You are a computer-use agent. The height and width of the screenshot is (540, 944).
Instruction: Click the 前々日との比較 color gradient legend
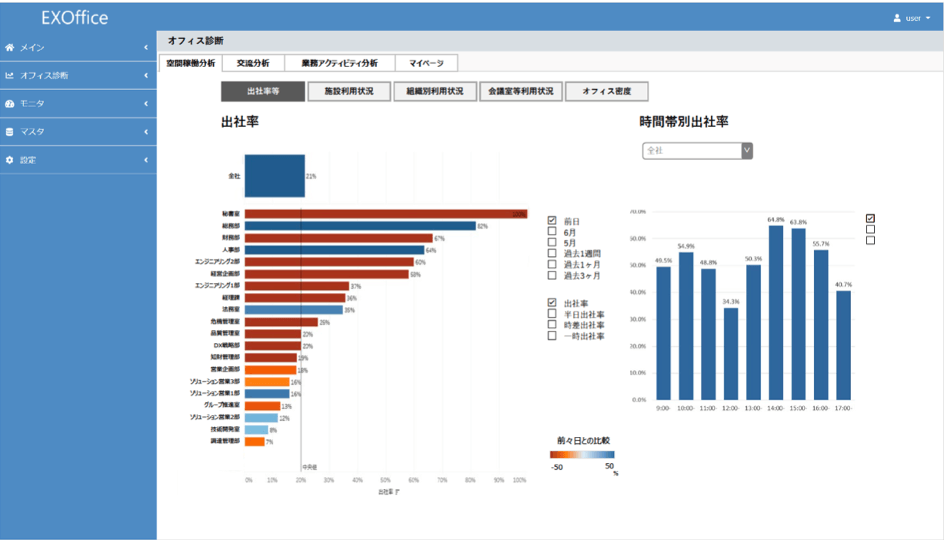[x=582, y=454]
